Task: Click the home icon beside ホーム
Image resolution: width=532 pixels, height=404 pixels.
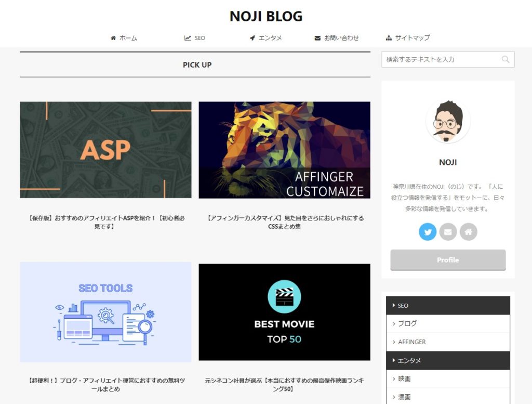Action: pyautogui.click(x=113, y=37)
